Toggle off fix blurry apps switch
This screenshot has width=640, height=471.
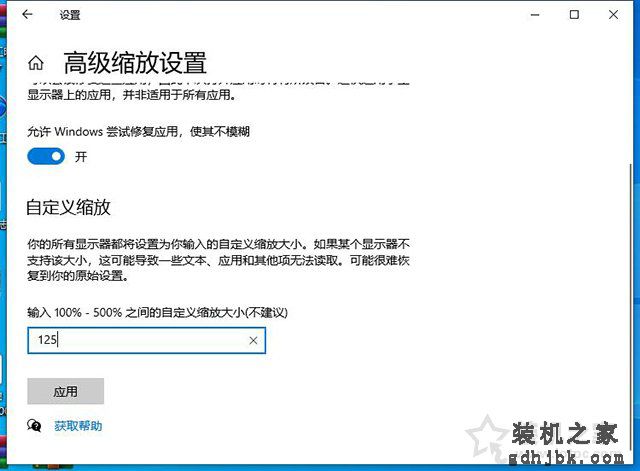tap(46, 157)
